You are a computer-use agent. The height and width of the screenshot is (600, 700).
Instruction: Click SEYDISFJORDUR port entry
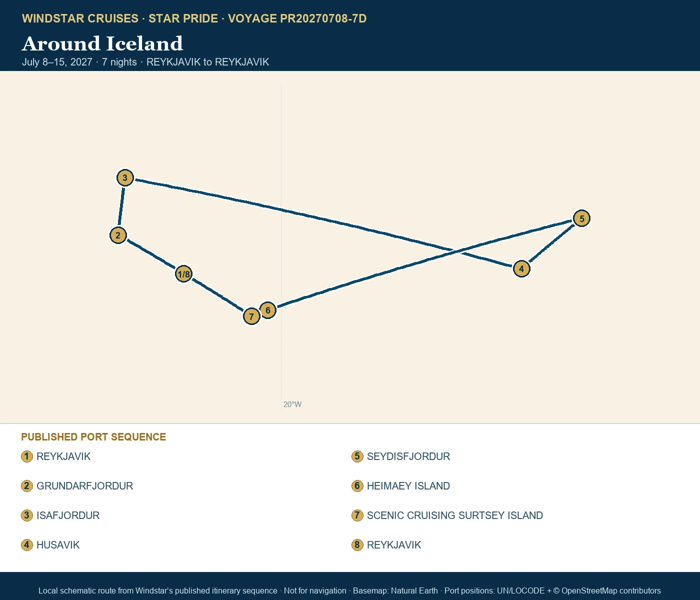pos(408,456)
